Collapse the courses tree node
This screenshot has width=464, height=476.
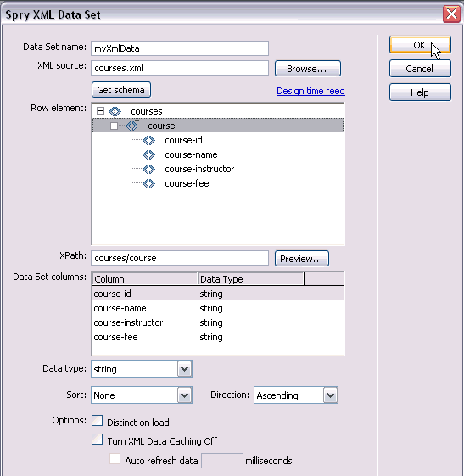(x=100, y=111)
